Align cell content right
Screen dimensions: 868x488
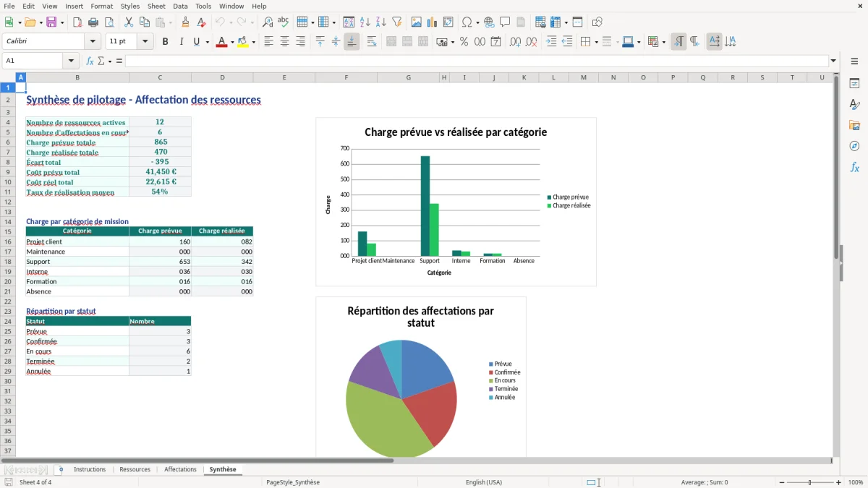tap(300, 42)
